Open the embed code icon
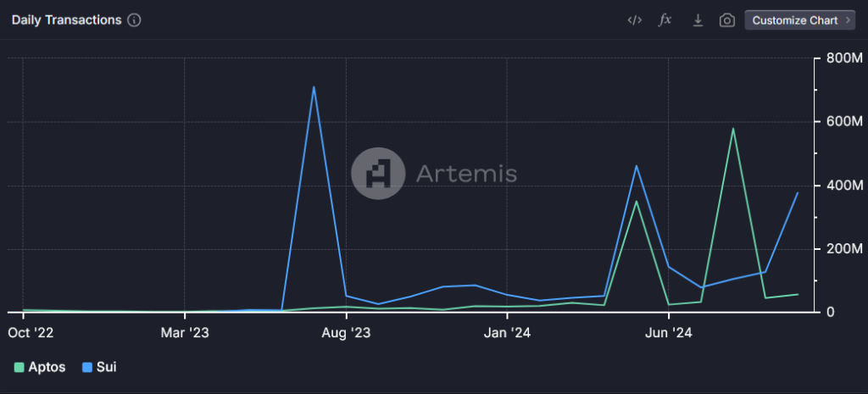 pos(634,20)
